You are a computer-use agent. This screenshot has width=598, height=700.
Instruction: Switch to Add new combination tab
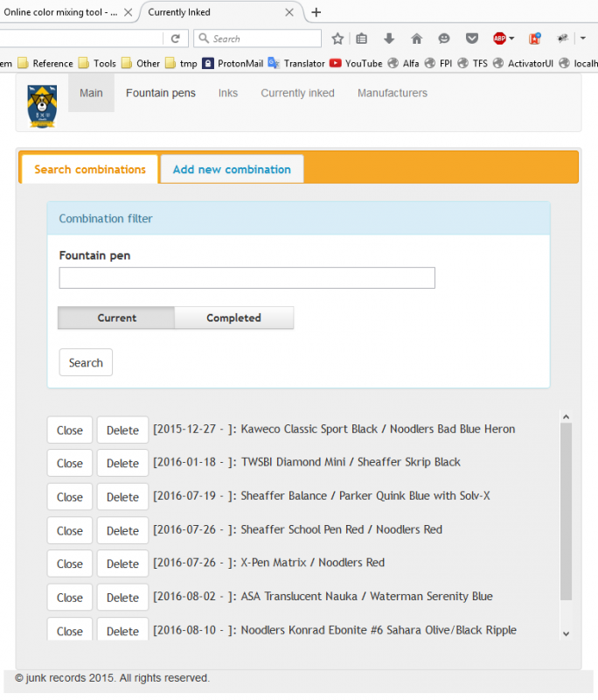point(232,169)
